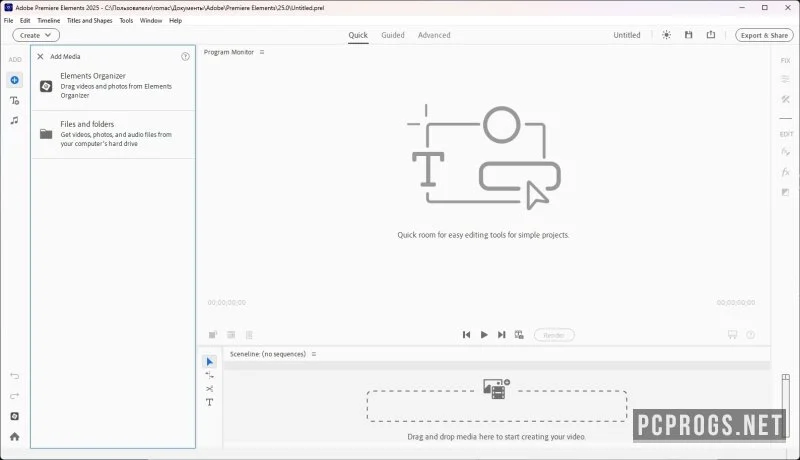Viewport: 800px width, 460px height.
Task: Open the Titles and Shapes menu
Action: [x=89, y=21]
